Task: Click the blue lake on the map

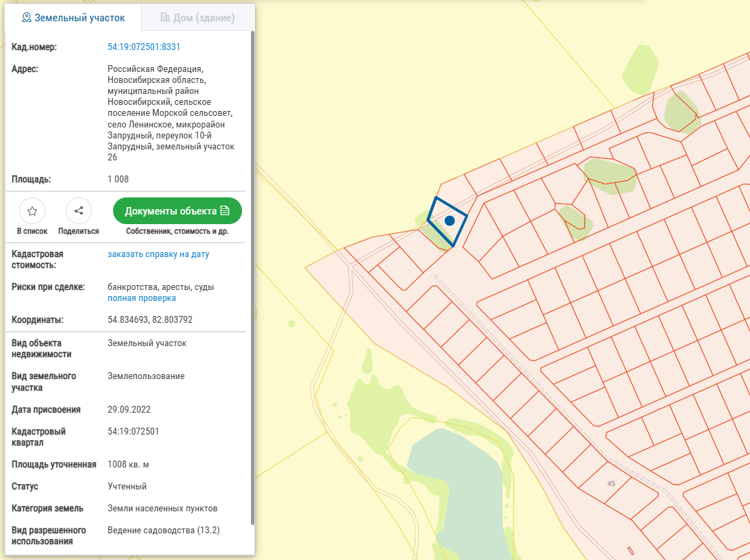Action: [452, 480]
